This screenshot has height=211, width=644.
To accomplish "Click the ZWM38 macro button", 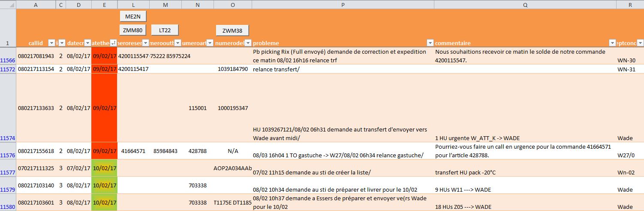I will 232,31.
